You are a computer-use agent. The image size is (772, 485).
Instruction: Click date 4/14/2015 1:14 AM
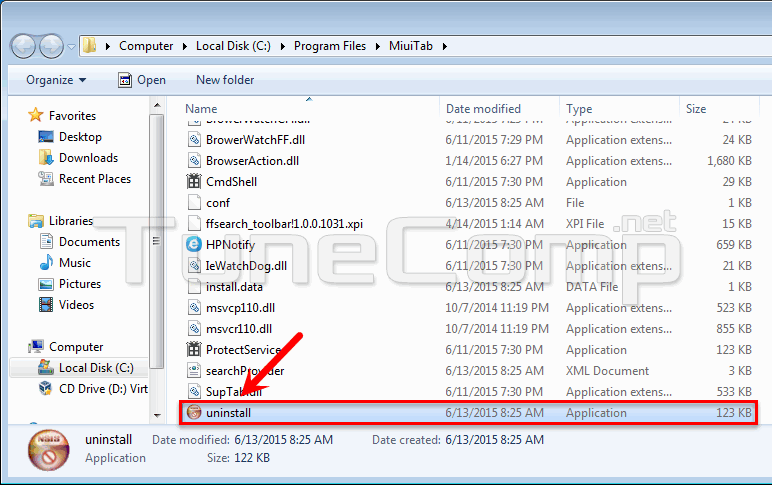[494, 224]
